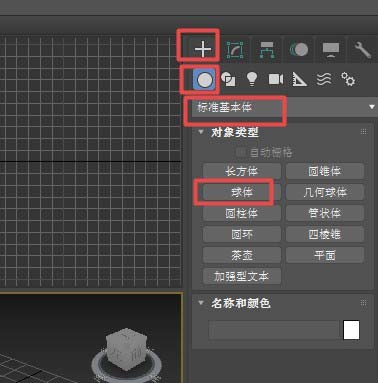The width and height of the screenshot is (378, 383).
Task: Click the 茶壶 button
Action: tap(242, 255)
